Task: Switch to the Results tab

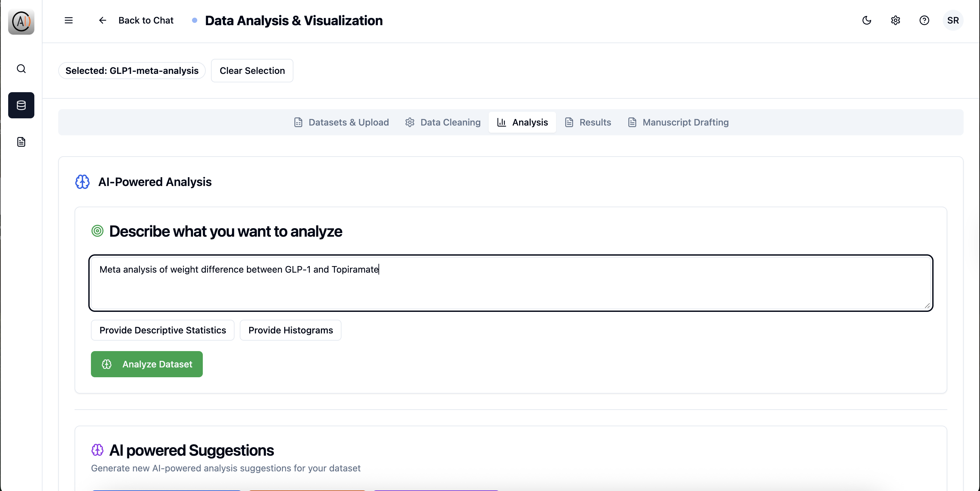Action: click(588, 122)
